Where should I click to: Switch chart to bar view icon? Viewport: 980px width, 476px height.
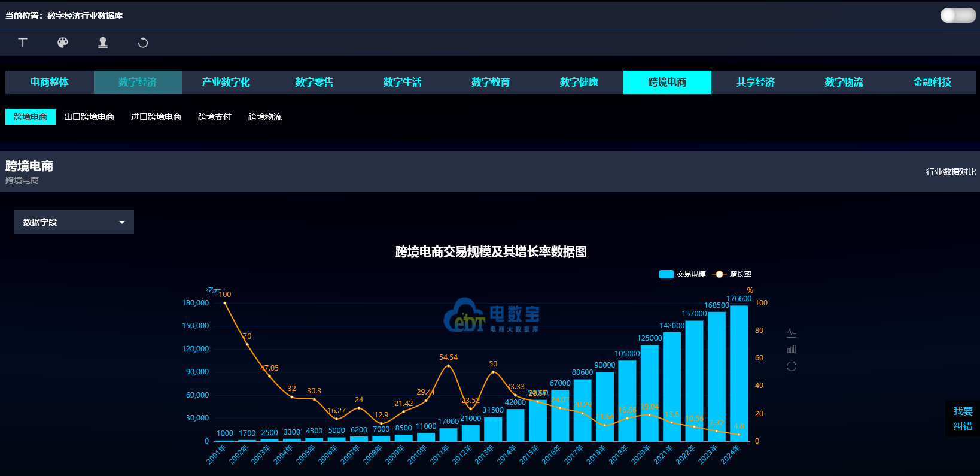pos(792,349)
